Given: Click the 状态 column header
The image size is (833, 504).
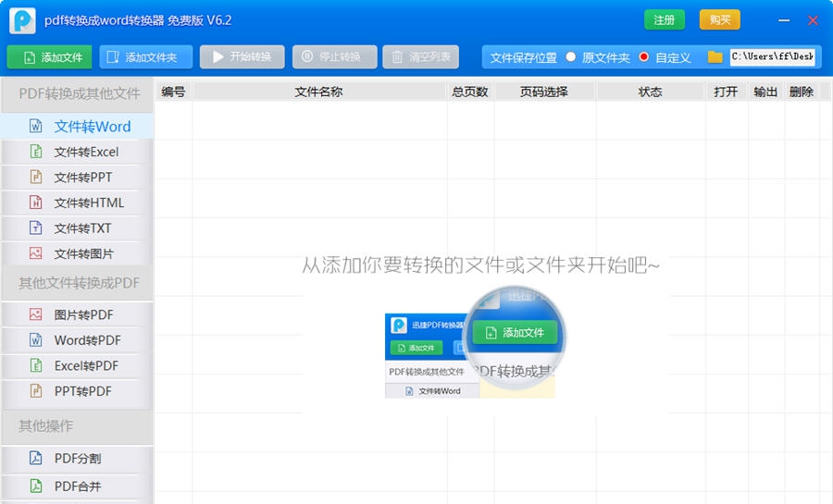Looking at the screenshot, I should [651, 92].
